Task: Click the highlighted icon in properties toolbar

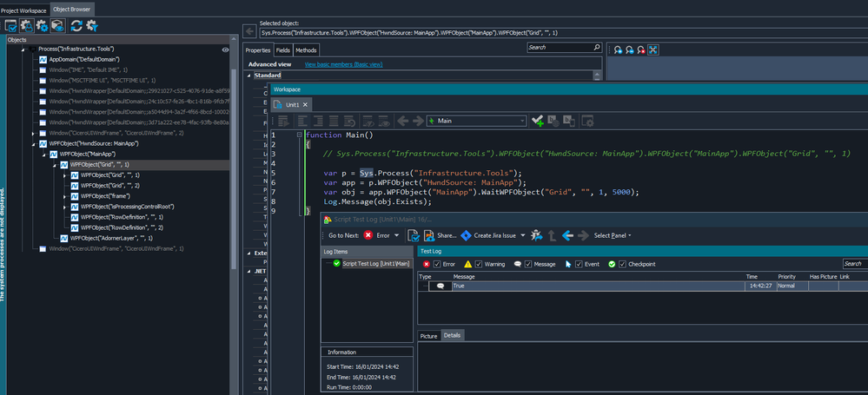Action: 653,50
